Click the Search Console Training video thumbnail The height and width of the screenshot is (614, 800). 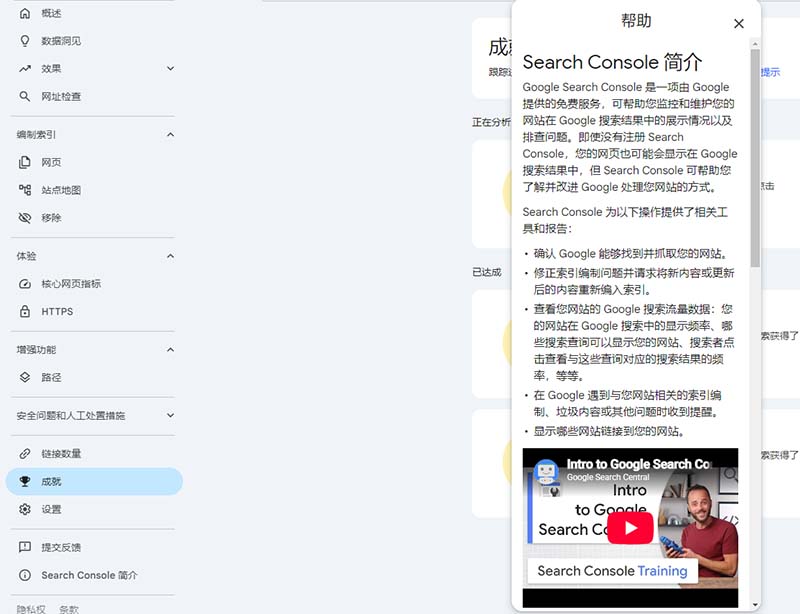tap(630, 528)
